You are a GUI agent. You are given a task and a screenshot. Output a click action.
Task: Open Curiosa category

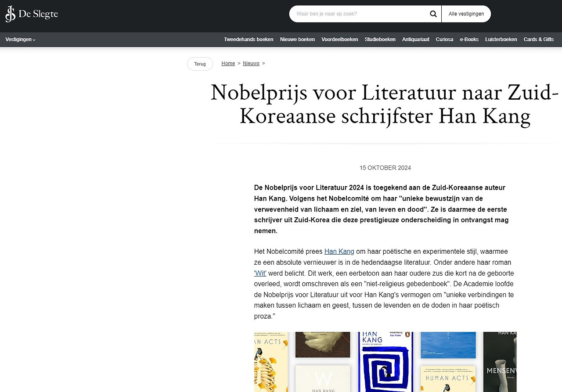(444, 40)
